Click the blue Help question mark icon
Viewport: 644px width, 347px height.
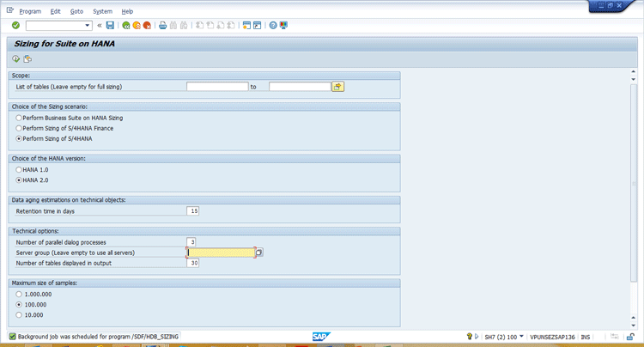273,26
